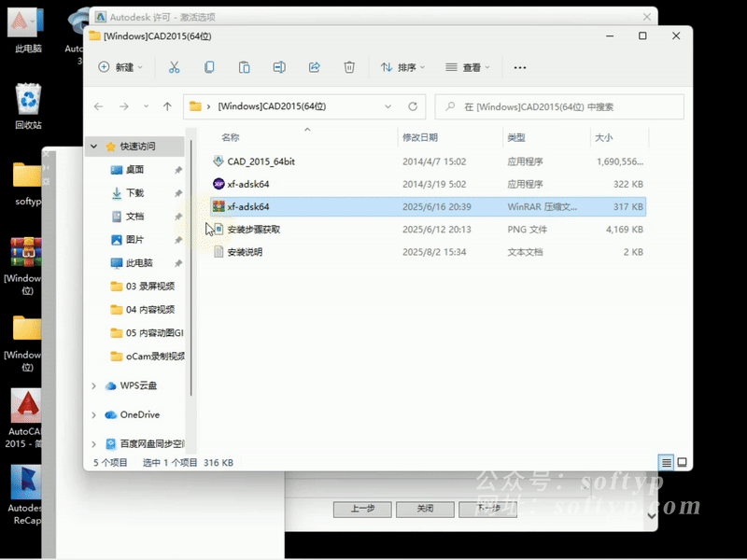The image size is (747, 560).
Task: Select the softyp folder on desktop
Action: [27, 184]
